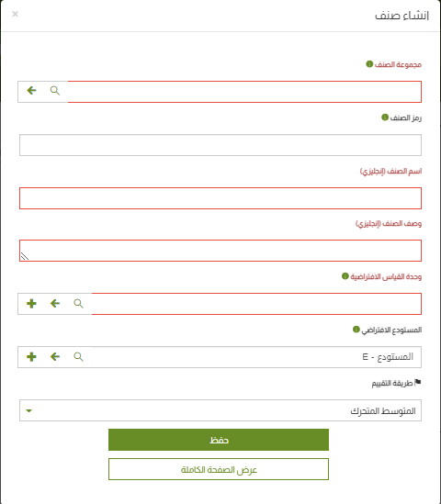Viewport: 441px width, 504px height.
Task: Click search icon in default unit field
Action: coord(78,304)
